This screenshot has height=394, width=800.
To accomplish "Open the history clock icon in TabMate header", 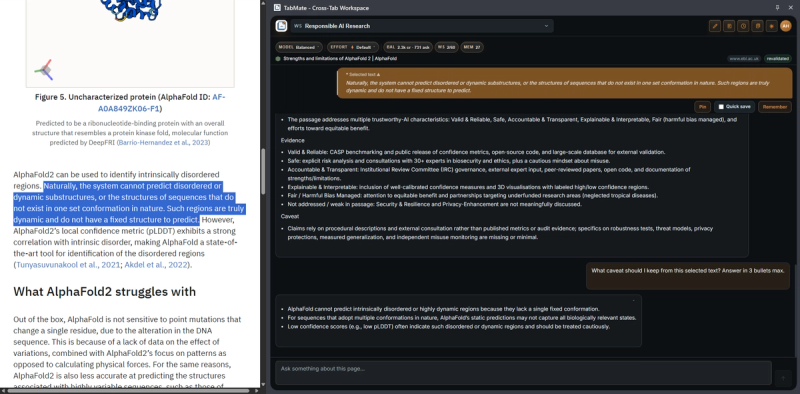I will [743, 26].
